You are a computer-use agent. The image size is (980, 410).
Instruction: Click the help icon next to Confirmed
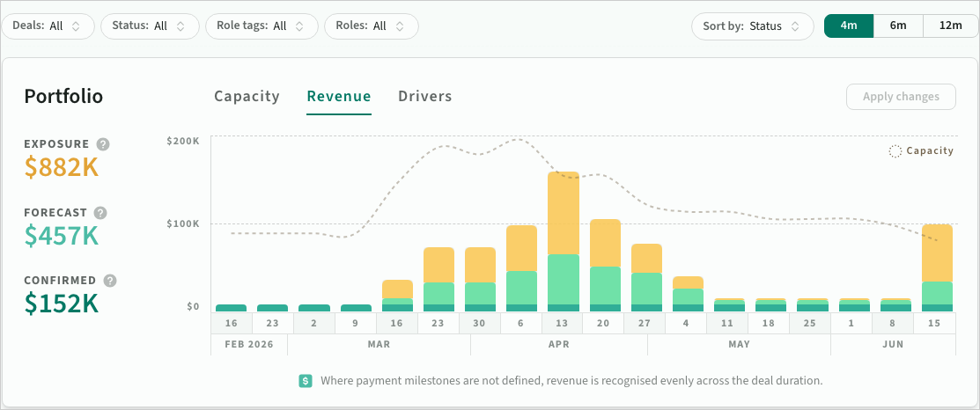point(110,281)
